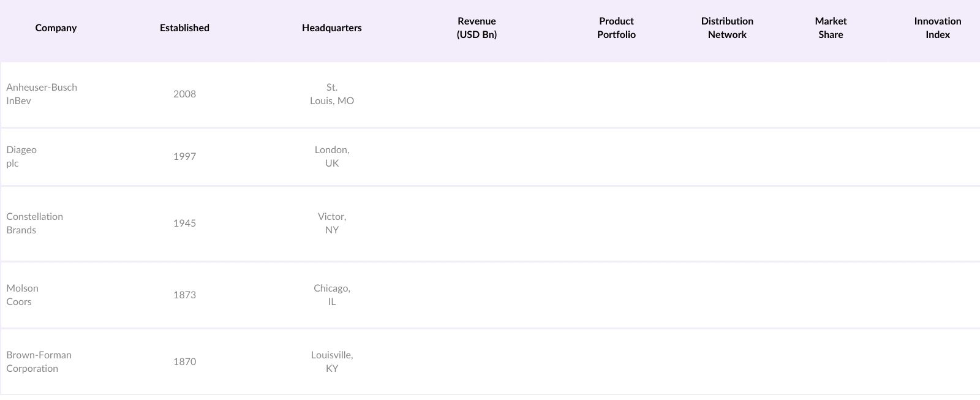This screenshot has height=400, width=980.
Task: Click the Louisville, KY headquarters cell
Action: coord(331,361)
